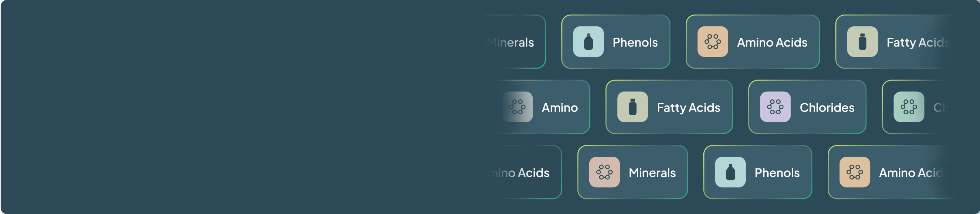980x214 pixels.
Task: Click the purple molecule icon on Chlorides chip
Action: [x=775, y=107]
